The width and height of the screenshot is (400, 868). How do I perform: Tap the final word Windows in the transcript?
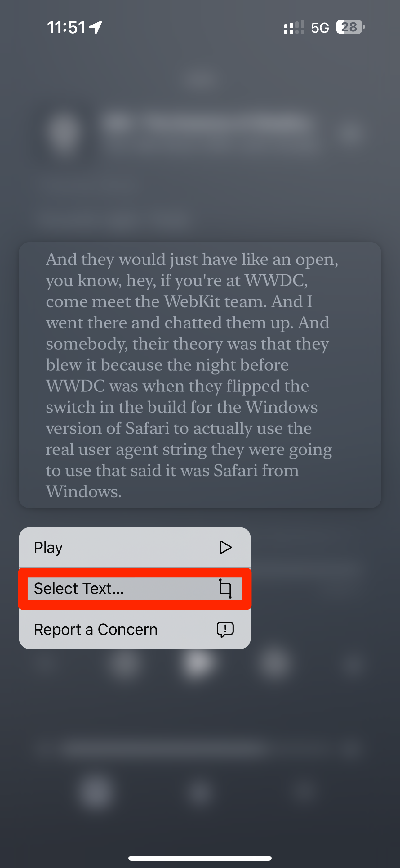point(83,491)
